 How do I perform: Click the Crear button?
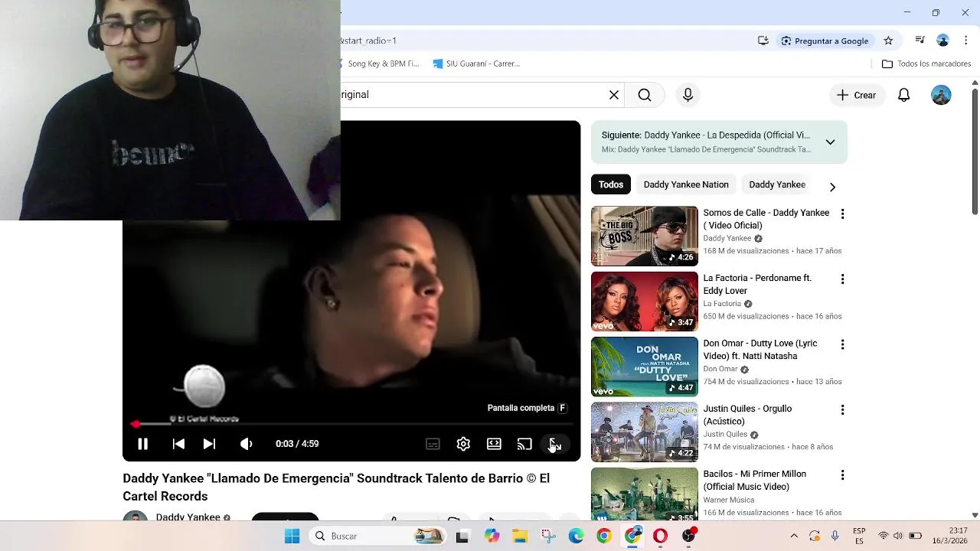[x=857, y=95]
